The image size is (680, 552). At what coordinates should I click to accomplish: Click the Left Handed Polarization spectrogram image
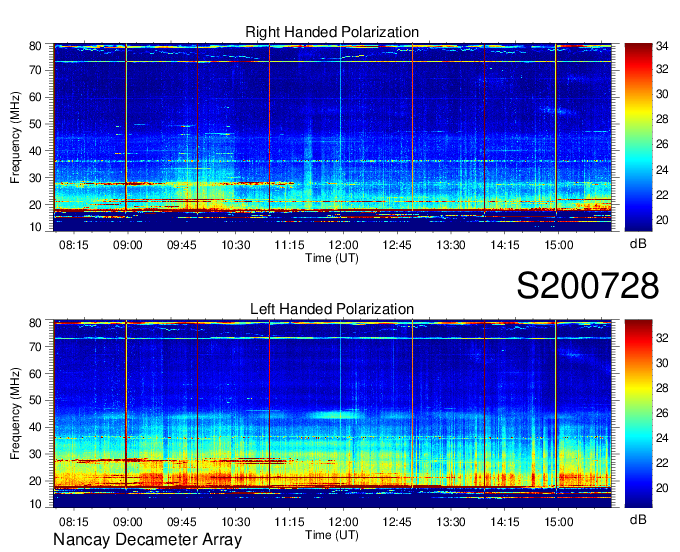coord(332,414)
